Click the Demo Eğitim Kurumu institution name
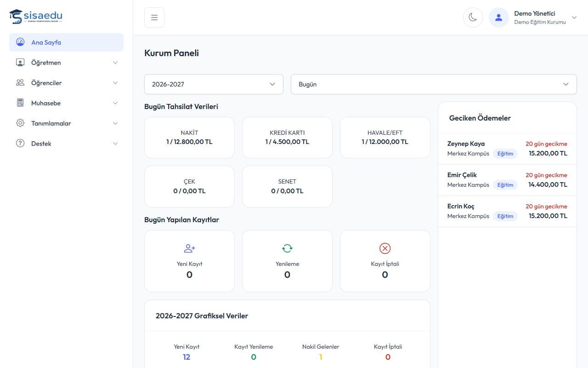The width and height of the screenshot is (588, 368). (540, 22)
